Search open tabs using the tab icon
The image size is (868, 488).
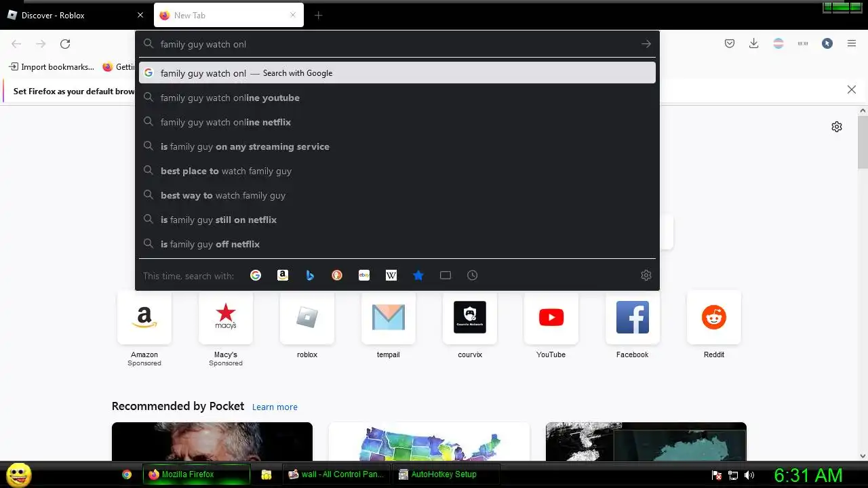446,275
